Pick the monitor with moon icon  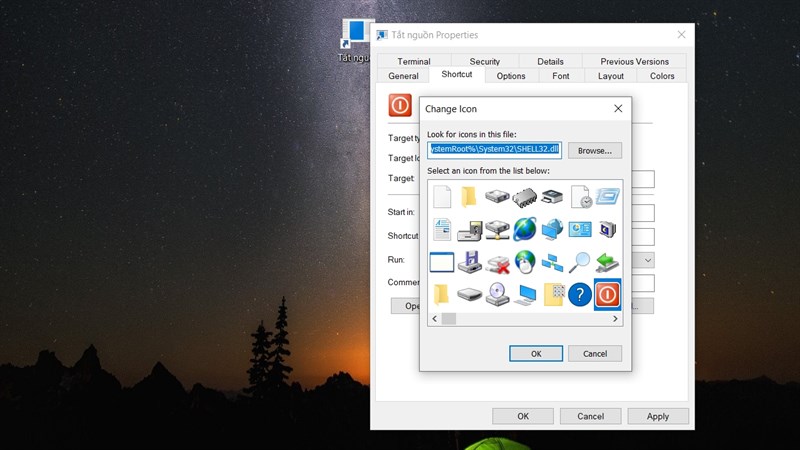pos(607,230)
